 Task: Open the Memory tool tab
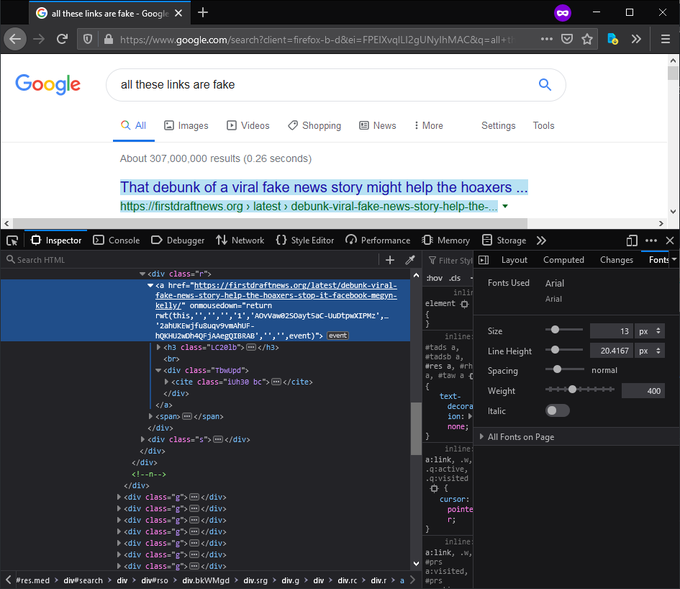446,240
